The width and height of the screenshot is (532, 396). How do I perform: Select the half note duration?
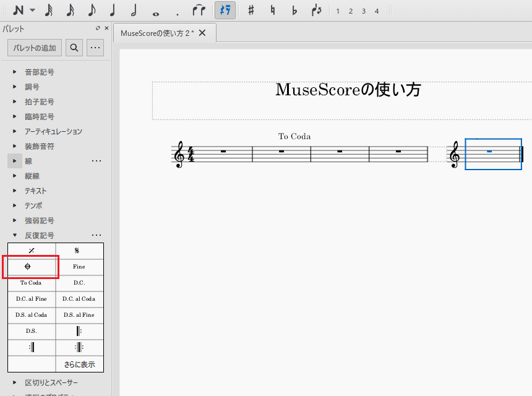(134, 10)
